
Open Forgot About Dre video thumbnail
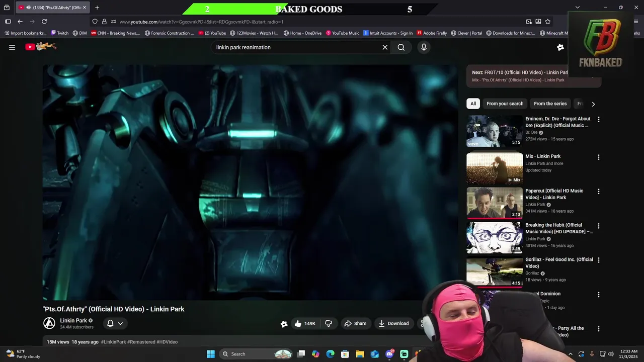pyautogui.click(x=495, y=131)
